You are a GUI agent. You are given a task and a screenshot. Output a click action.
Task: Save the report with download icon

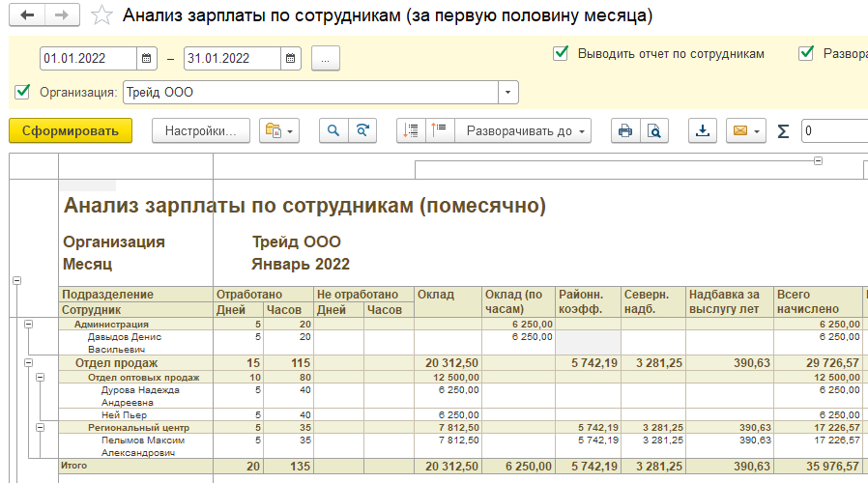click(703, 131)
